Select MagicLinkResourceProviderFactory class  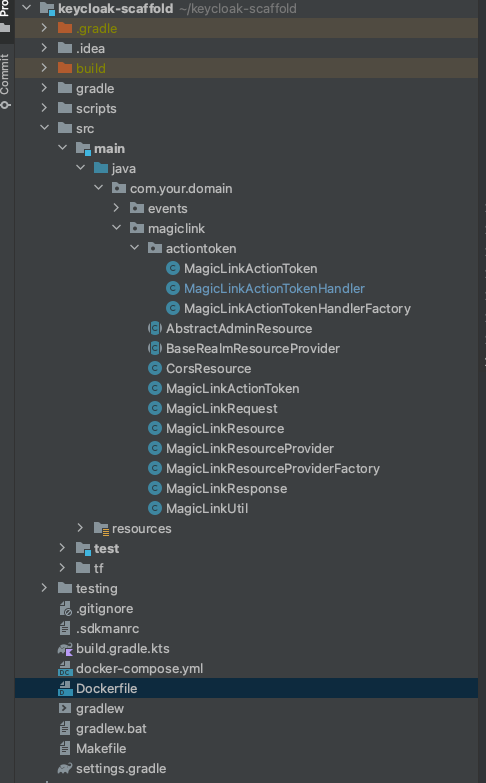click(x=273, y=469)
